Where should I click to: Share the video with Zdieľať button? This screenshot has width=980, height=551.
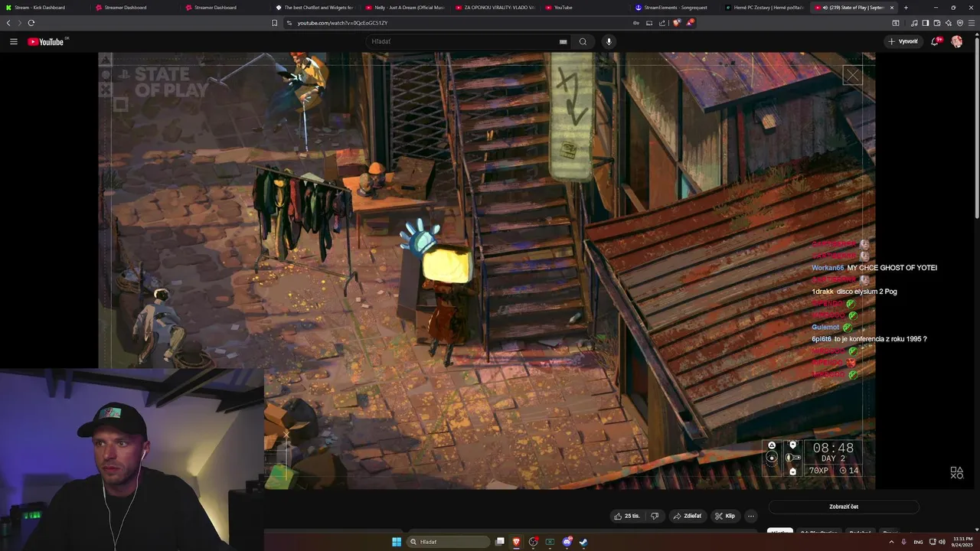(687, 516)
